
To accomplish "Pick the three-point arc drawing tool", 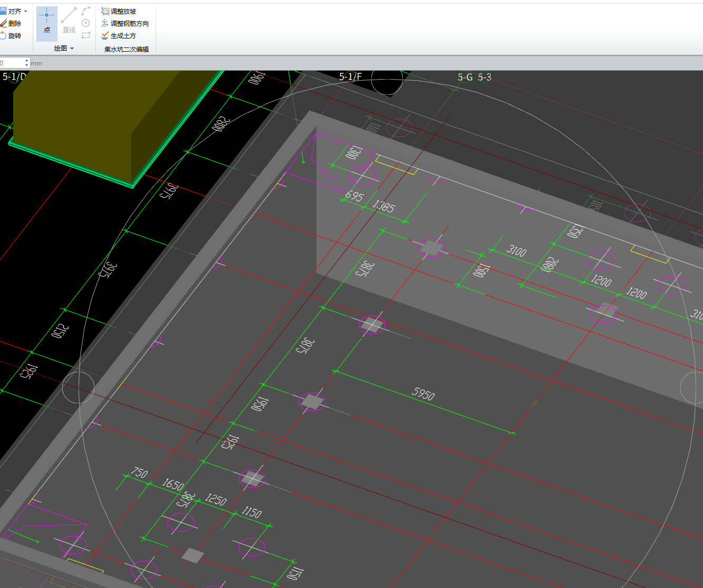I will pyautogui.click(x=86, y=11).
